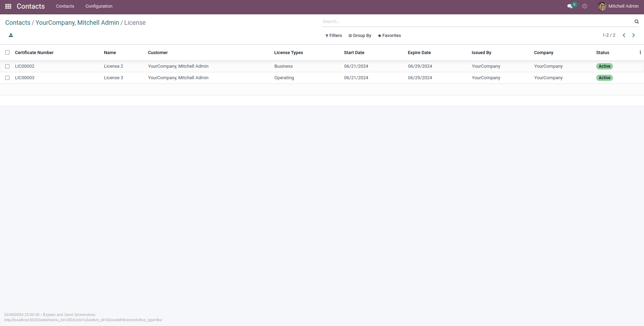
Task: Sort by Company column header
Action: (544, 53)
